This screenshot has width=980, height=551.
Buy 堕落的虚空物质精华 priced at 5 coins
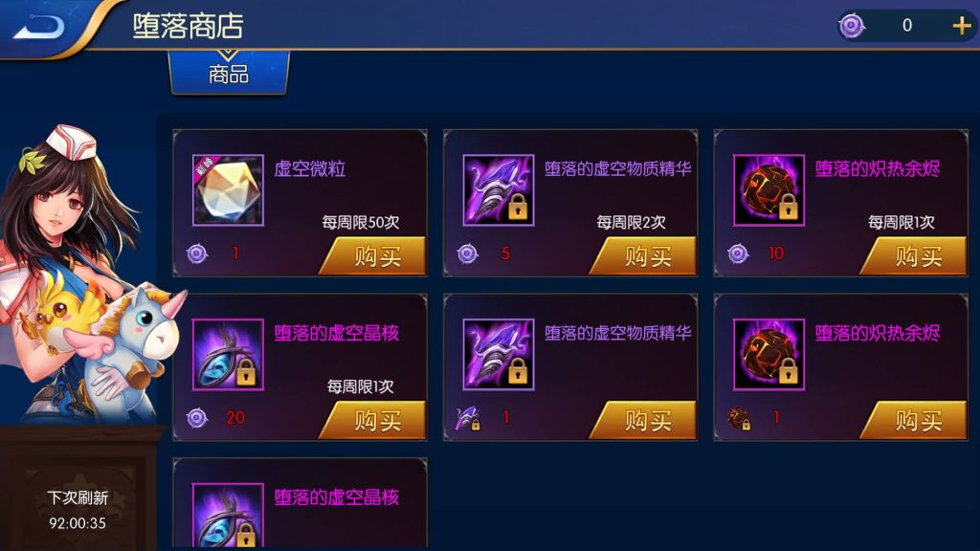644,256
